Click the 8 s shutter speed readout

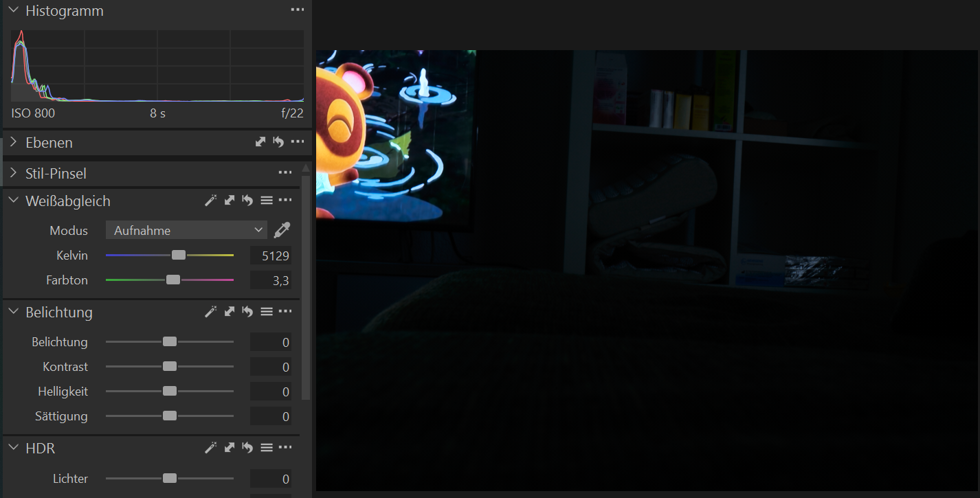(x=157, y=113)
